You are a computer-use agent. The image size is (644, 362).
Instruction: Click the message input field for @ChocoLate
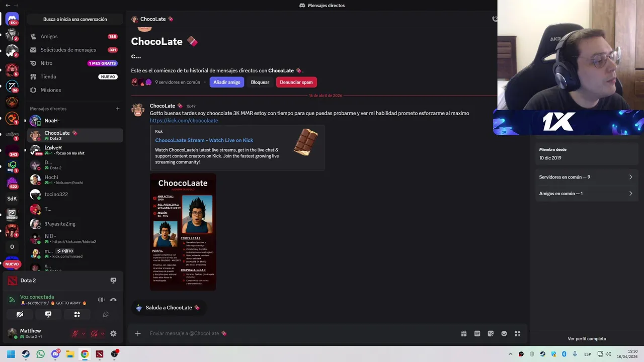(302, 333)
